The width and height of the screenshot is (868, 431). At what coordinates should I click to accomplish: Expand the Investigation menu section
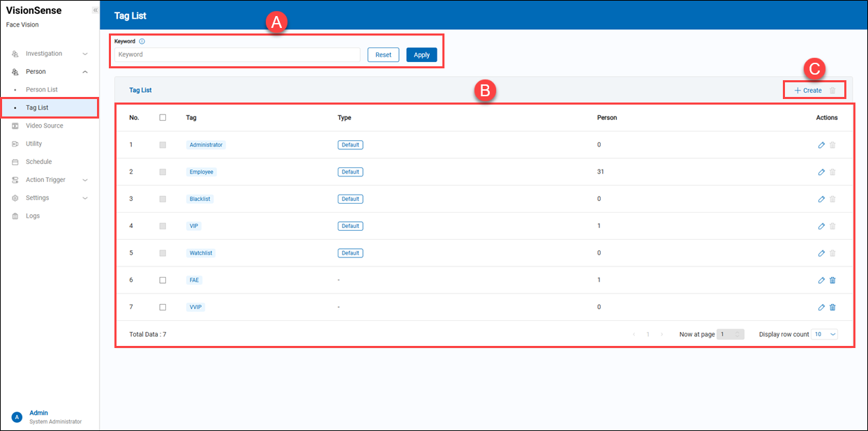[x=50, y=54]
